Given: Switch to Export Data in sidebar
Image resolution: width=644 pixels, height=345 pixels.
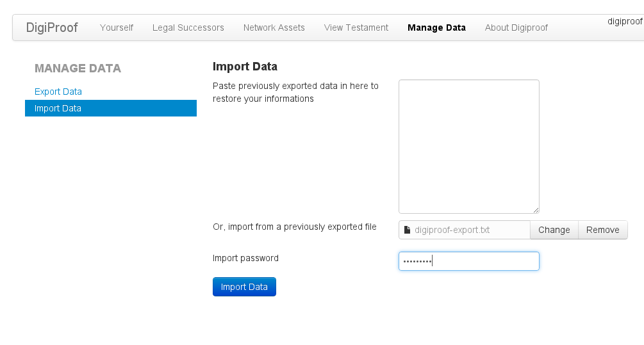Looking at the screenshot, I should tap(58, 92).
